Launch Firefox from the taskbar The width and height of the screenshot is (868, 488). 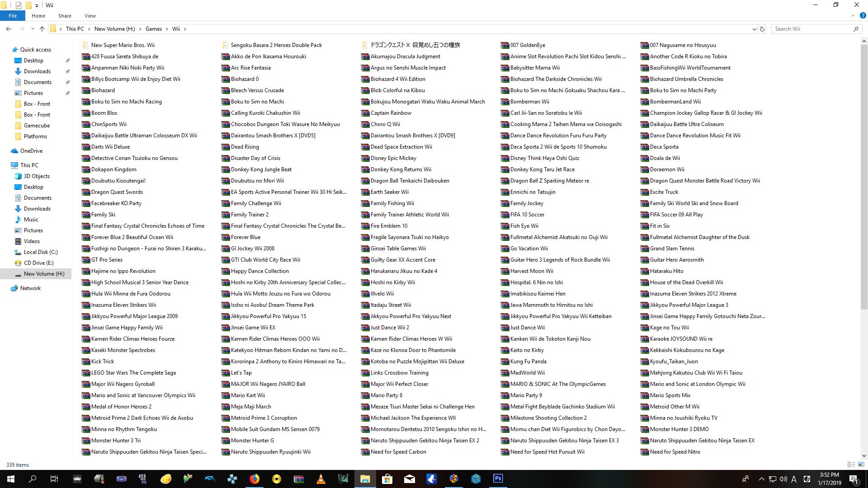click(255, 479)
